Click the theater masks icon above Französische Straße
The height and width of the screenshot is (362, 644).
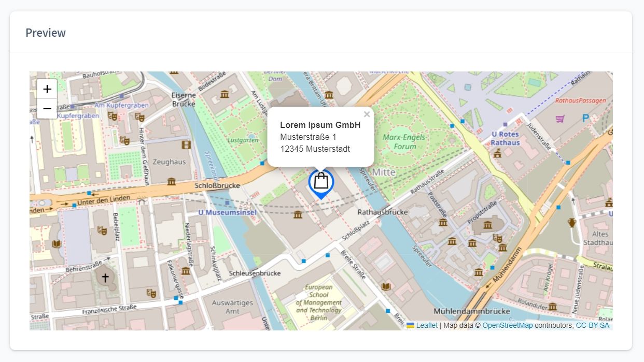(x=151, y=293)
